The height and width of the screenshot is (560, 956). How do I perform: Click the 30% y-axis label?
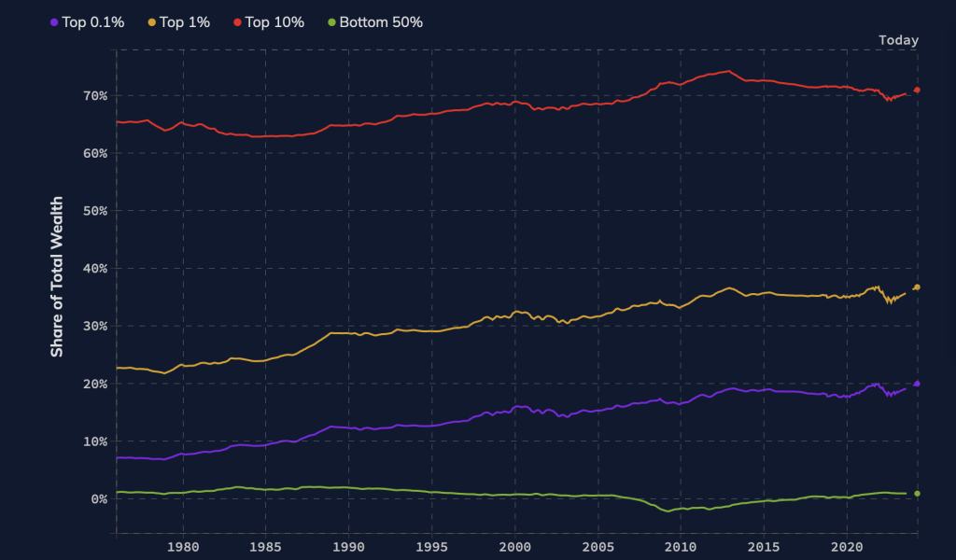click(95, 326)
